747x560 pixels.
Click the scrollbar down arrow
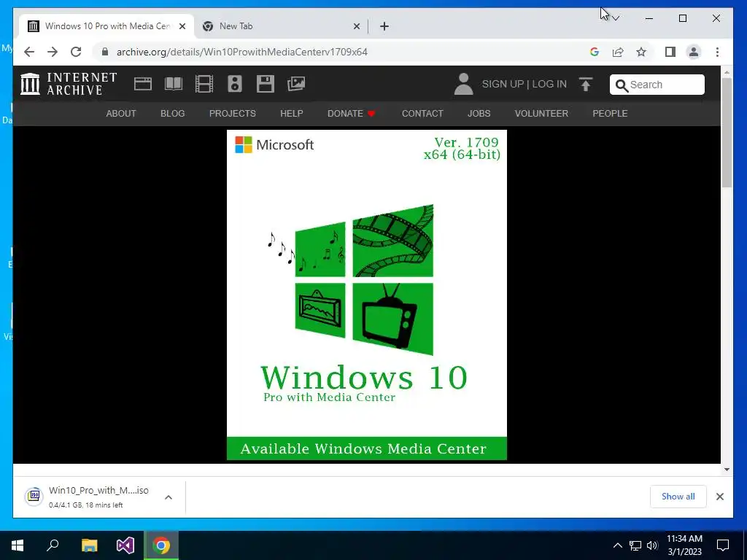[x=727, y=470]
